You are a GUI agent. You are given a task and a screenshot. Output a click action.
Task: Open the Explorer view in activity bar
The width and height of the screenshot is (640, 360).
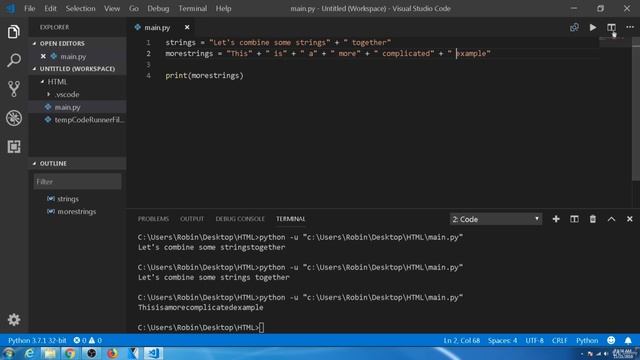[13, 32]
